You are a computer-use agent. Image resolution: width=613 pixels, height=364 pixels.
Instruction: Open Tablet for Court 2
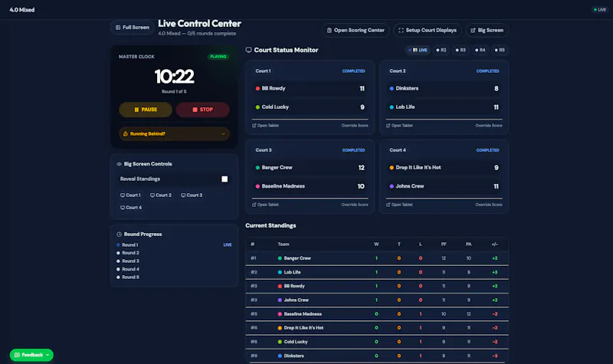pyautogui.click(x=399, y=126)
